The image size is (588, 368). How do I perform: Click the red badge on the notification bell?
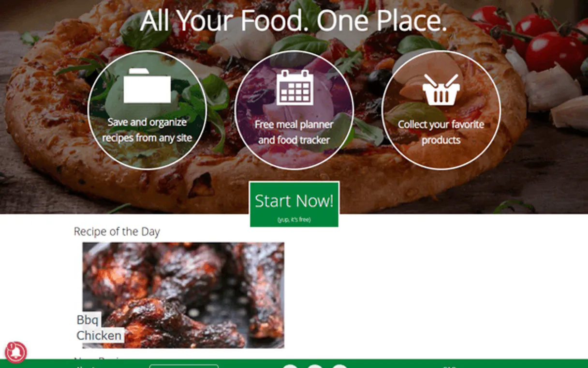tap(10, 346)
